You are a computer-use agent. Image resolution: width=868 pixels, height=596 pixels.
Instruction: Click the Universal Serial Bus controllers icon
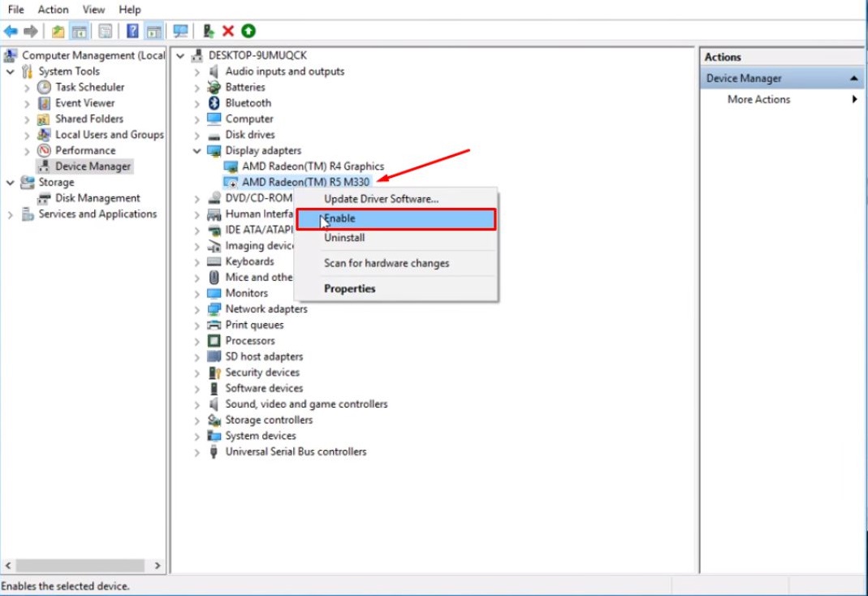point(214,451)
